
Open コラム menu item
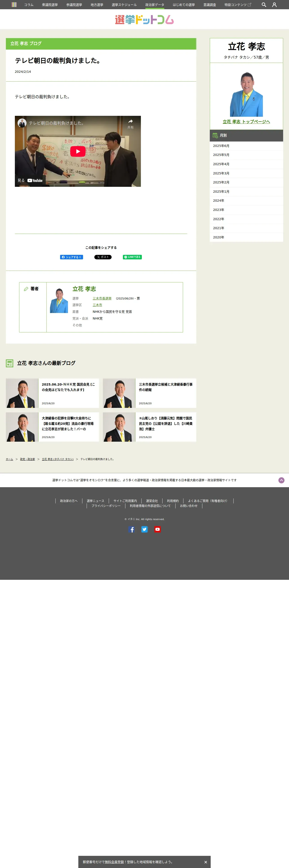[x=29, y=5]
